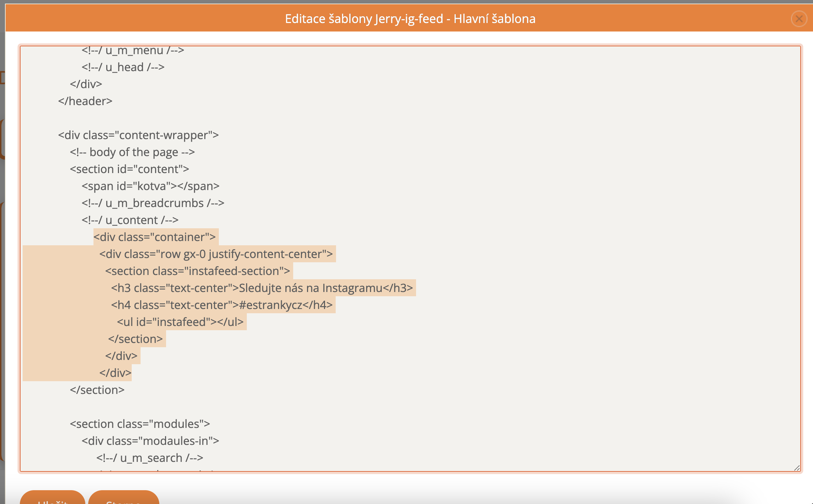This screenshot has width=813, height=504.
Task: Click the u_head comment line
Action: point(123,67)
